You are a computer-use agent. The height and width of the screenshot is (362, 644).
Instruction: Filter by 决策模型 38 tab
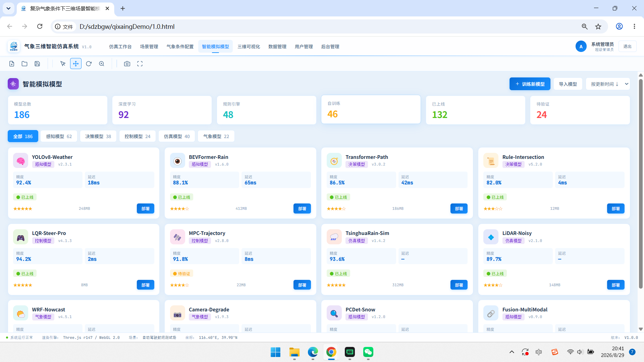coord(98,136)
